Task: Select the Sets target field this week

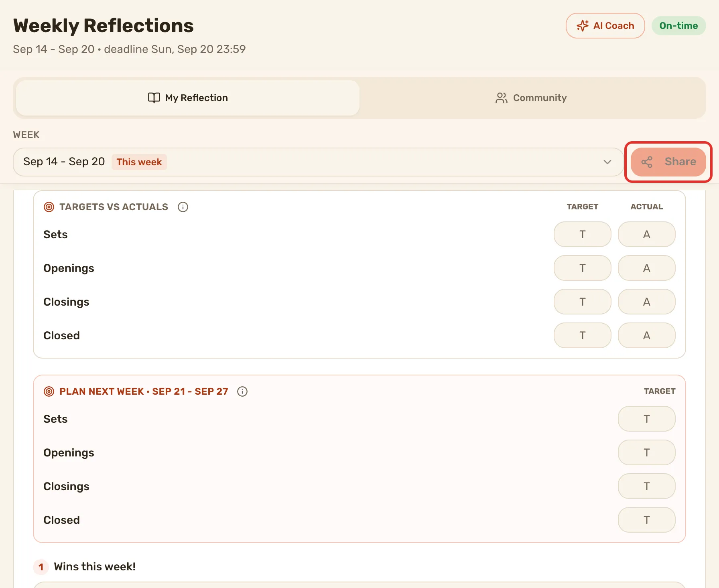Action: point(583,234)
